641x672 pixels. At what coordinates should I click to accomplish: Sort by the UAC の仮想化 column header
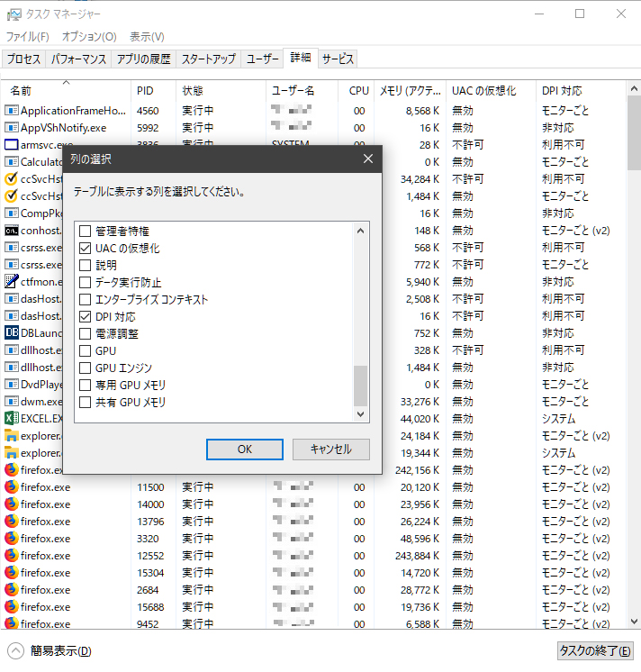[x=491, y=90]
